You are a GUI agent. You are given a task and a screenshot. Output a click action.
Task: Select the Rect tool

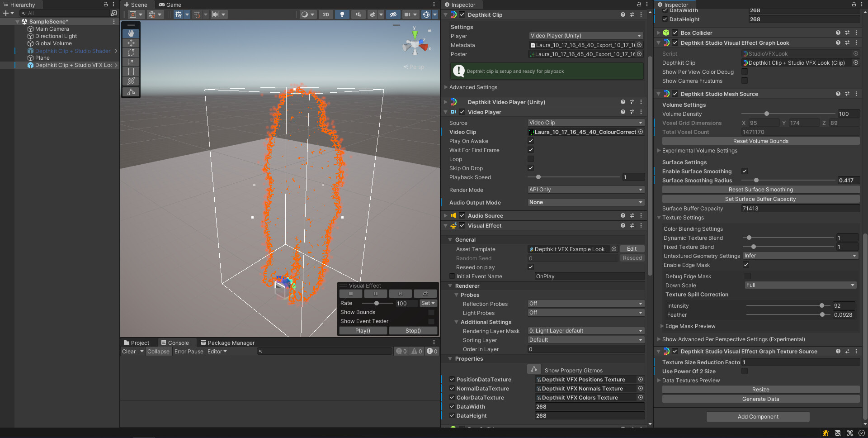(131, 71)
